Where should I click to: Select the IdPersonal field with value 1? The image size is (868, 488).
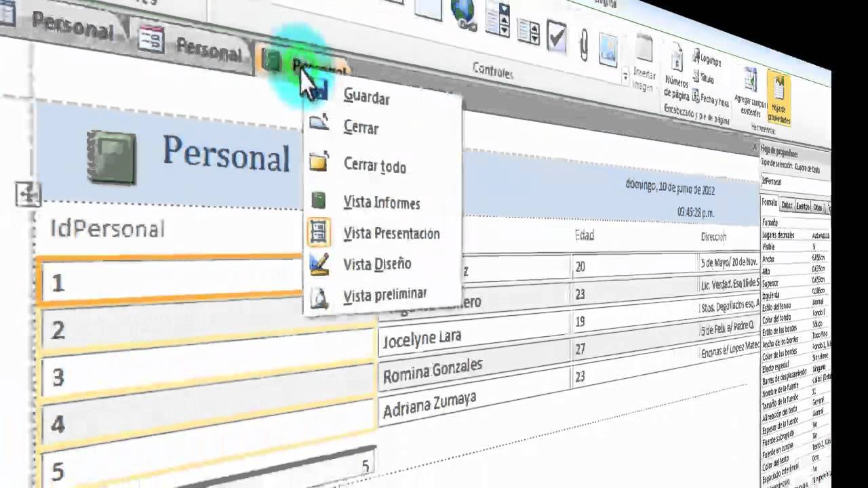pyautogui.click(x=170, y=280)
